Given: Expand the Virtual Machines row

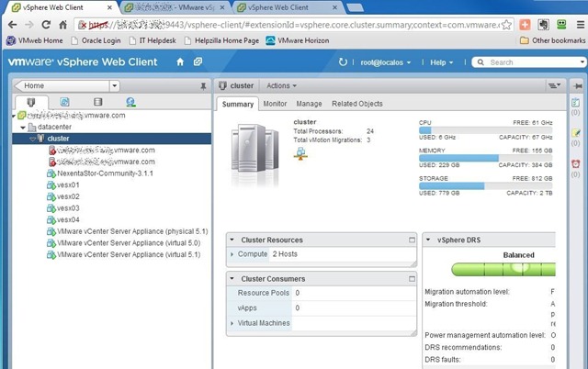Looking at the screenshot, I should 232,323.
